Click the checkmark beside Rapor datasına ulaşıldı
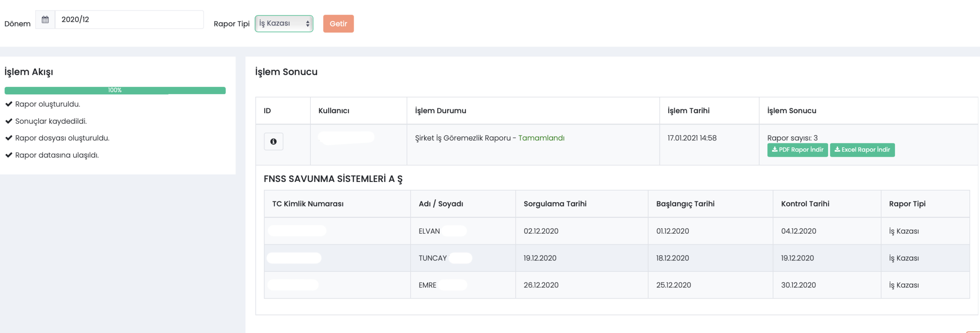The width and height of the screenshot is (980, 333). (9, 155)
